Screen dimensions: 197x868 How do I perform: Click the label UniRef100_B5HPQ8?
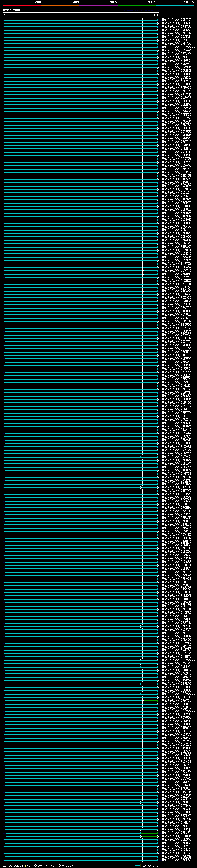click(176, 829)
